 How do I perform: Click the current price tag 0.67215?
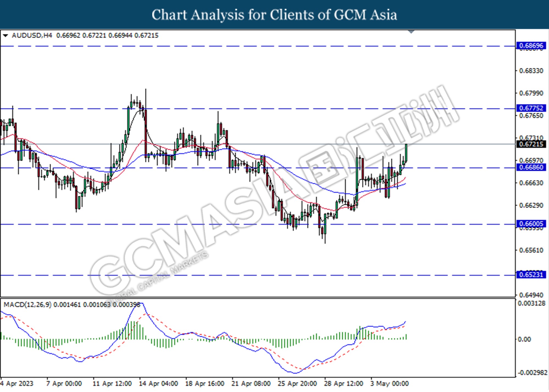531,144
